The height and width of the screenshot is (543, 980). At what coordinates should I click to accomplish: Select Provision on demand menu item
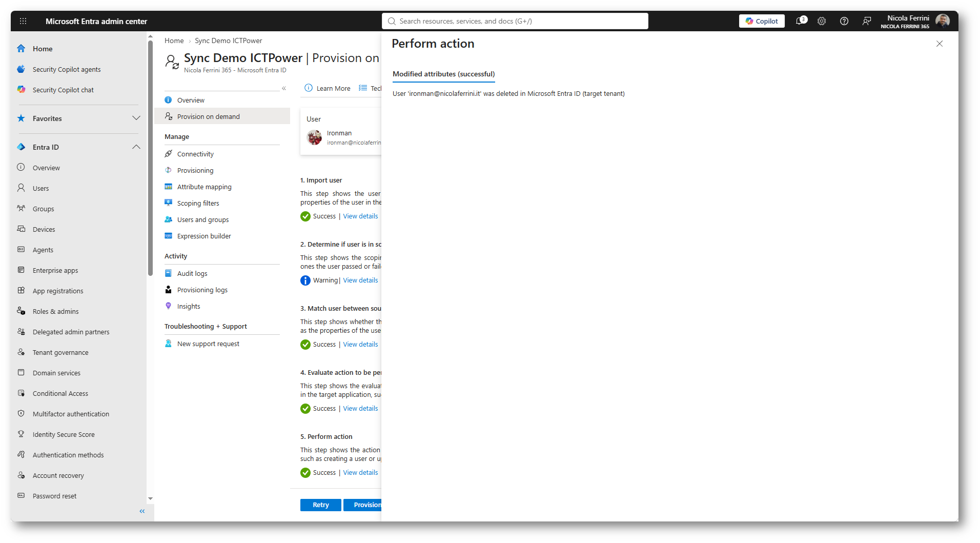pos(222,116)
